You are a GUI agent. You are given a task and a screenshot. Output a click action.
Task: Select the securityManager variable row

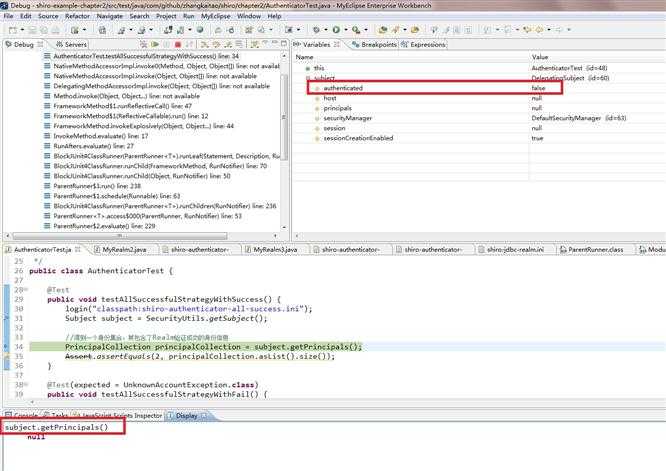pos(350,118)
